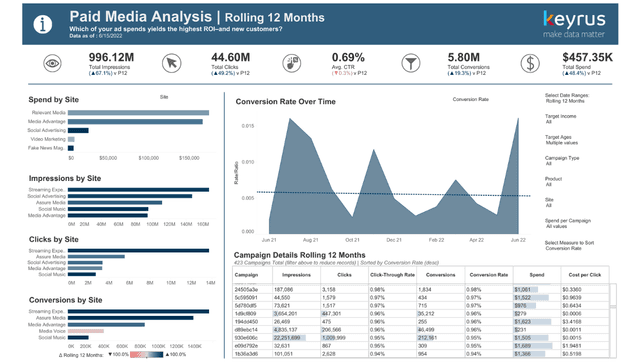Click the funnel conversions icon
Screen dimensions: 640x363
[411, 63]
